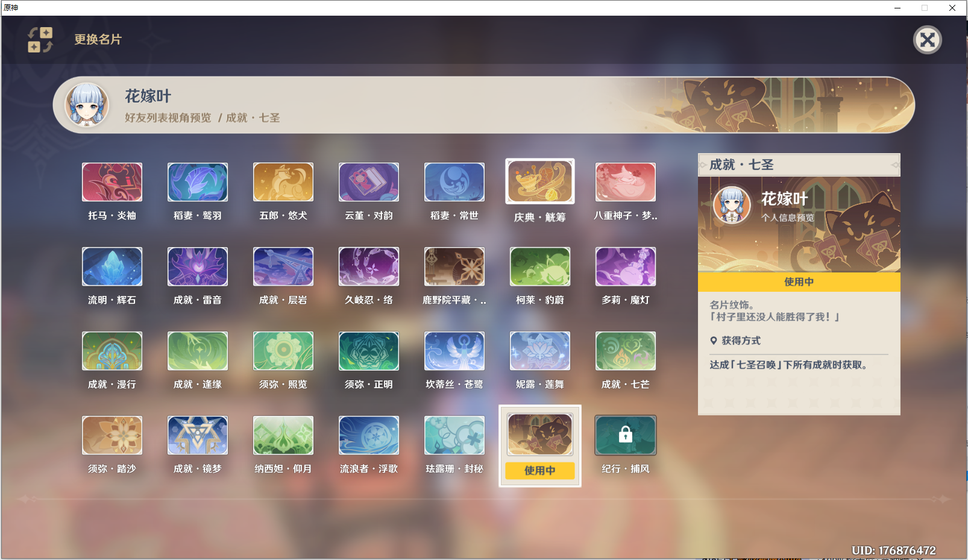This screenshot has width=968, height=560.
Task: Select the 久岐忍·络 namecard
Action: click(x=369, y=266)
